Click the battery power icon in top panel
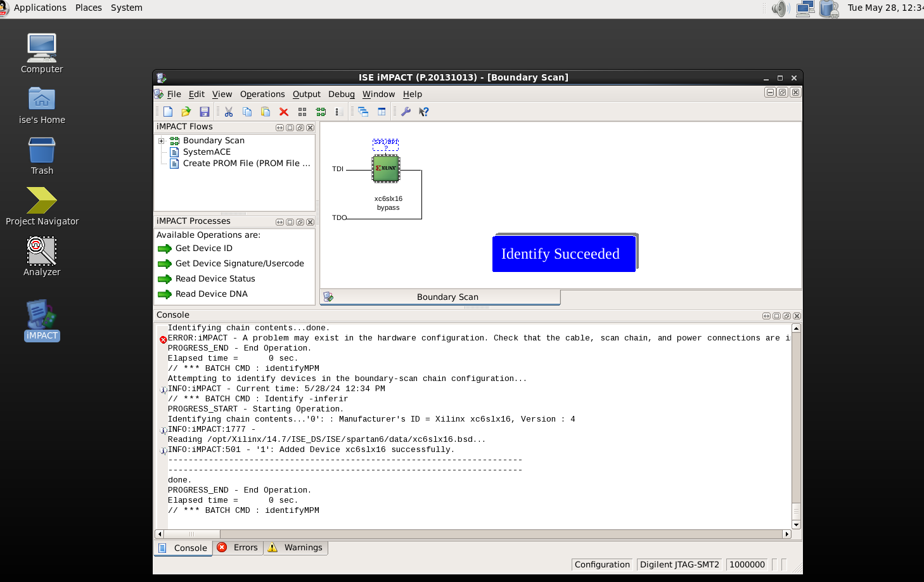This screenshot has width=924, height=582. [x=829, y=8]
